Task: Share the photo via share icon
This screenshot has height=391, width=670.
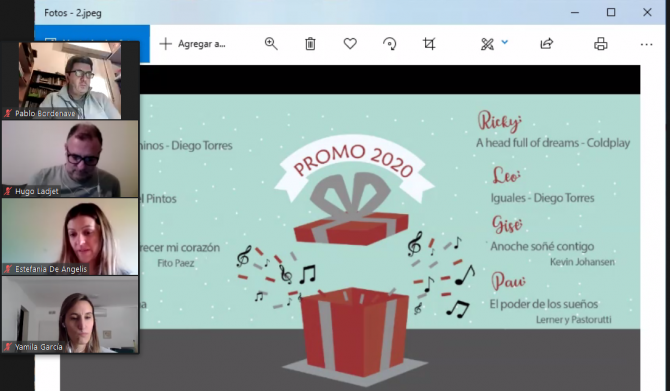Action: [x=547, y=44]
